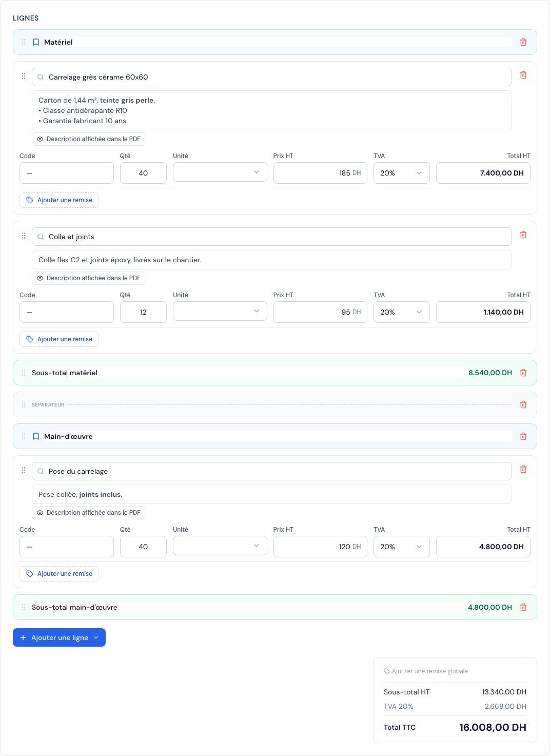This screenshot has height=756, width=550.
Task: Click drag handle of Colle et joints line
Action: click(24, 236)
